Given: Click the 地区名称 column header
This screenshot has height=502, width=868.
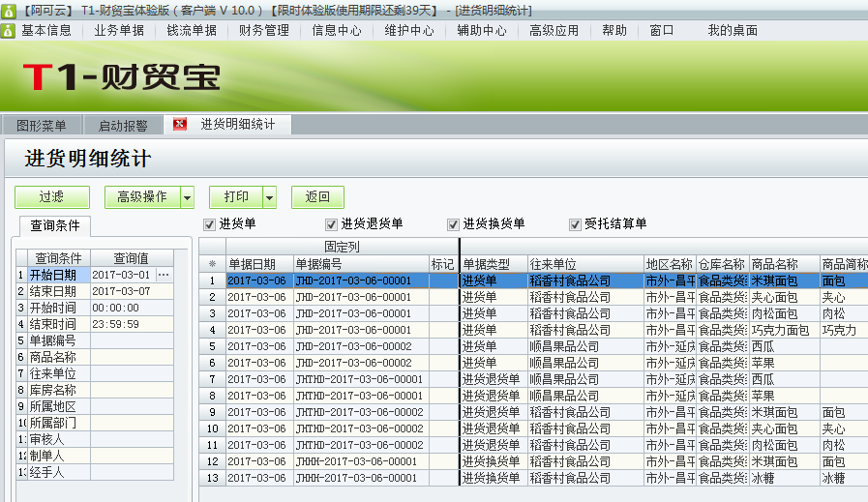Looking at the screenshot, I should tap(670, 264).
